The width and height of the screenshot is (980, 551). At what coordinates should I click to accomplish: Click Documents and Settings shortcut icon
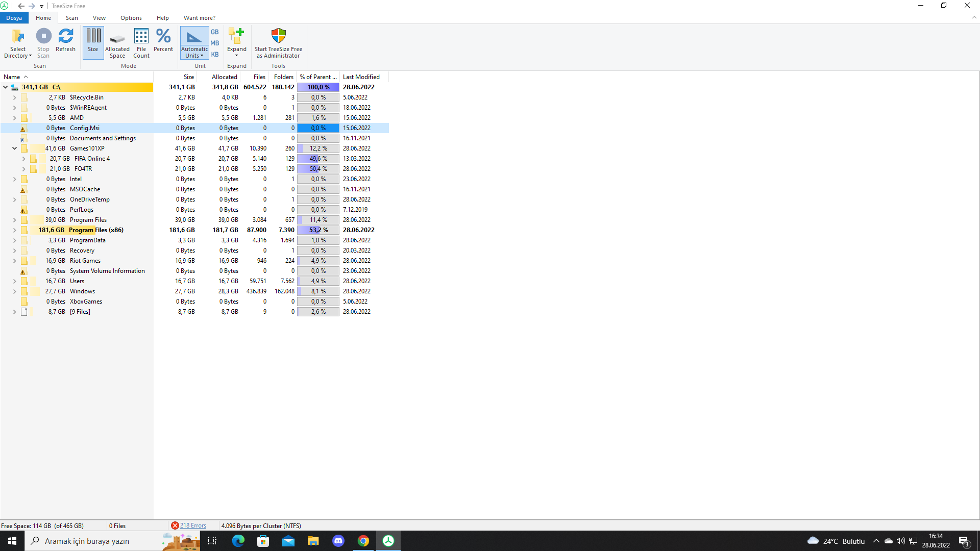(x=22, y=139)
